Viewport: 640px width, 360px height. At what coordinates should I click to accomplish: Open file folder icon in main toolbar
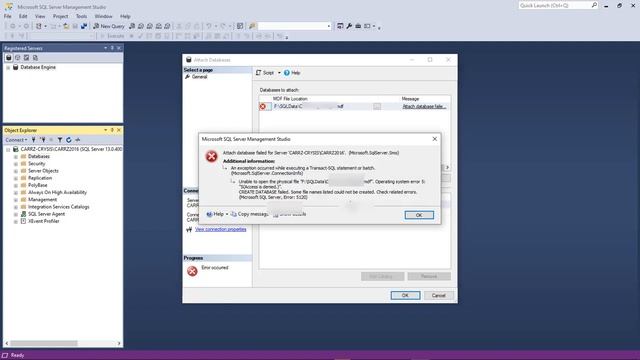(x=66, y=26)
